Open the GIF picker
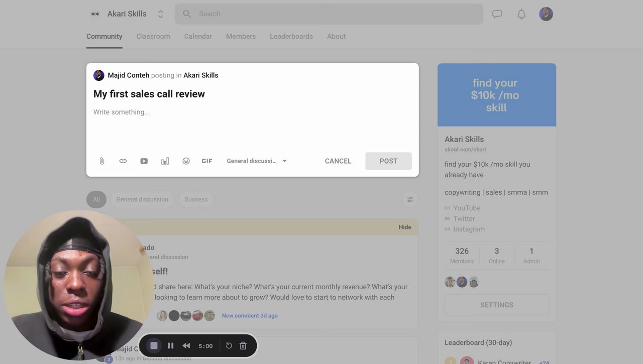Viewport: 643px width, 364px height. coord(207,161)
